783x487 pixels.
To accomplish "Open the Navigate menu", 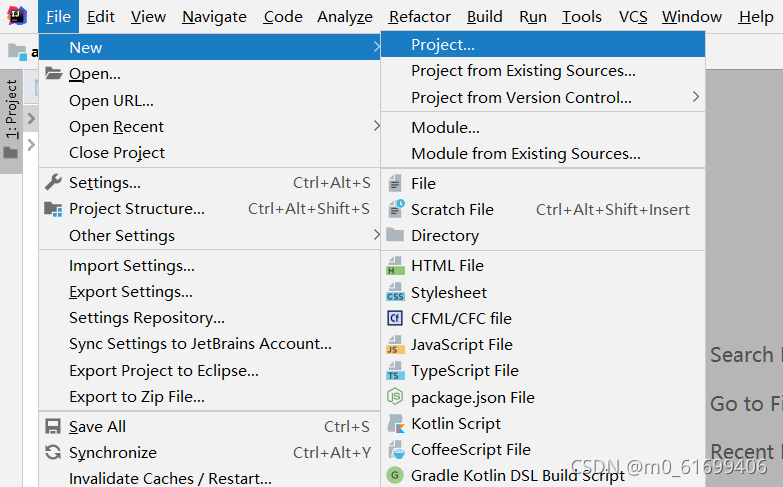I will coord(214,16).
